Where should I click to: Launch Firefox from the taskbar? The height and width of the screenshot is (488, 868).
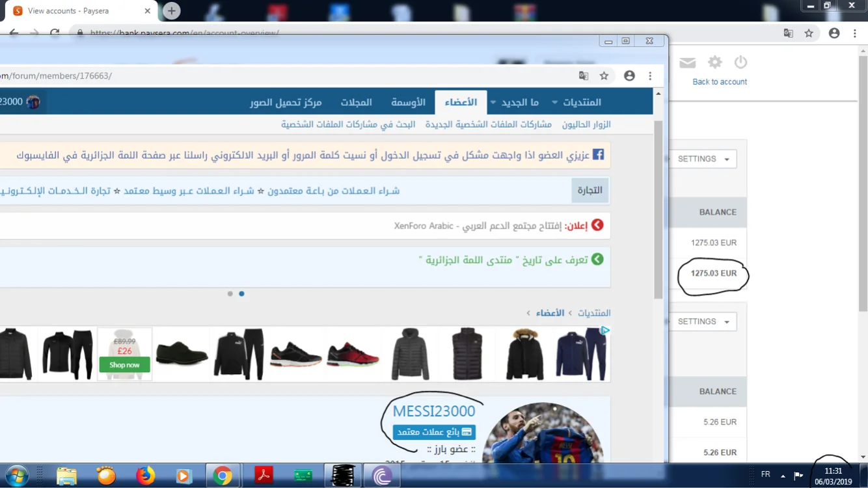145,476
